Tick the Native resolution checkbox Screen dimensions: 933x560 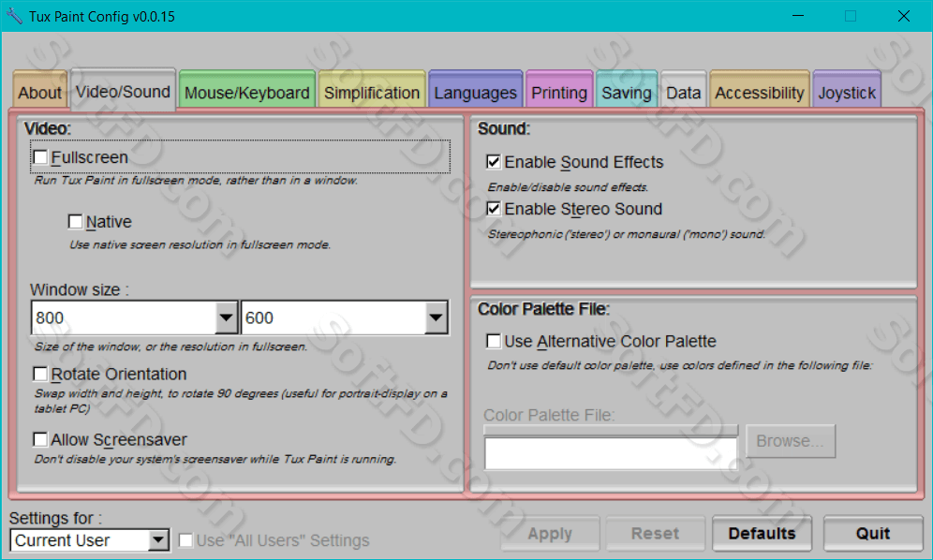(76, 221)
